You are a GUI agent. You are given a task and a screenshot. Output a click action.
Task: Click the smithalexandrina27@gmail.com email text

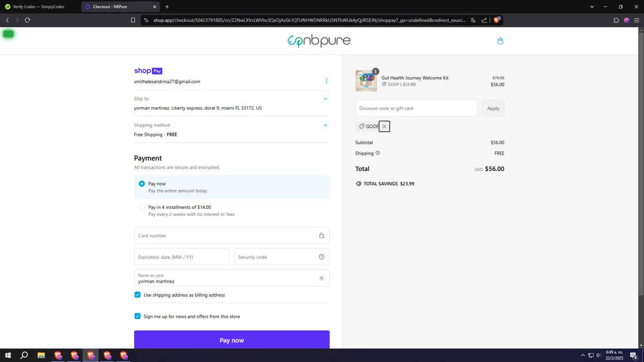point(167,81)
